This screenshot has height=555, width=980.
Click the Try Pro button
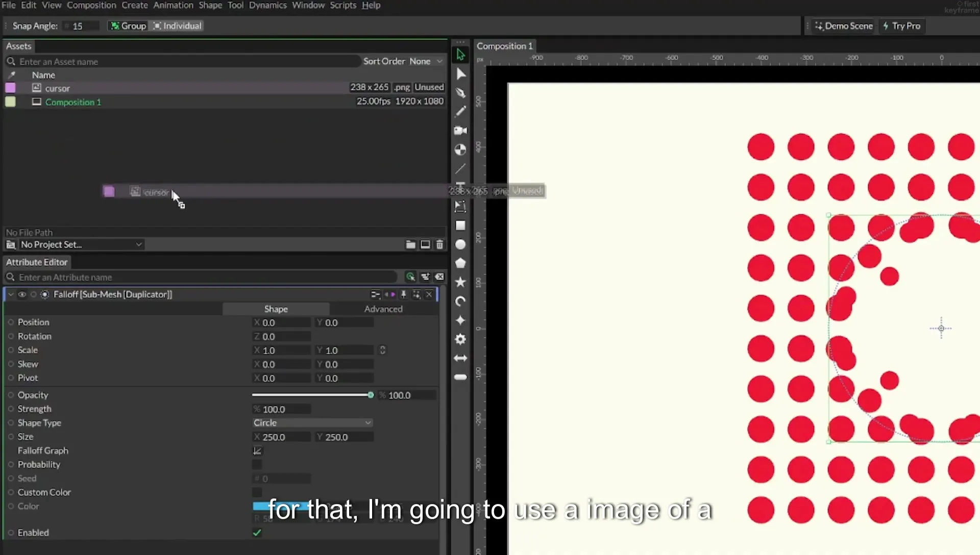click(x=901, y=26)
